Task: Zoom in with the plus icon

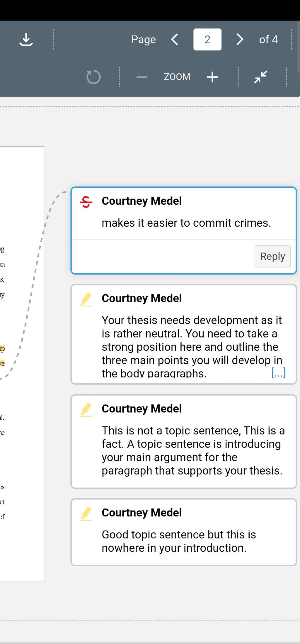Action: 212,77
